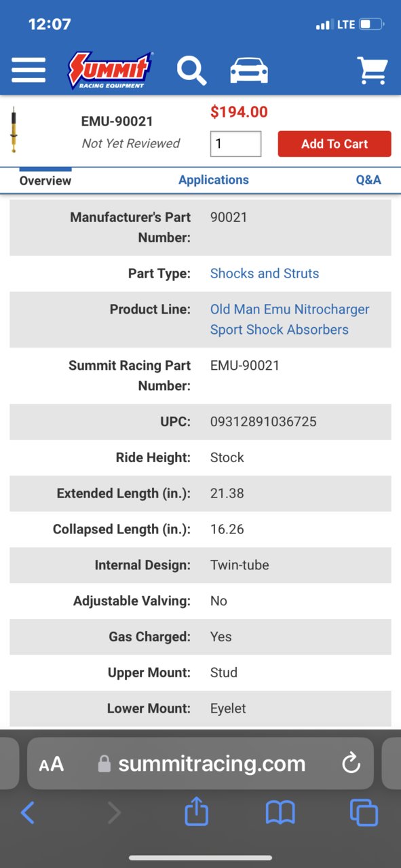
Task: Switch to the Q&A tab
Action: point(368,180)
